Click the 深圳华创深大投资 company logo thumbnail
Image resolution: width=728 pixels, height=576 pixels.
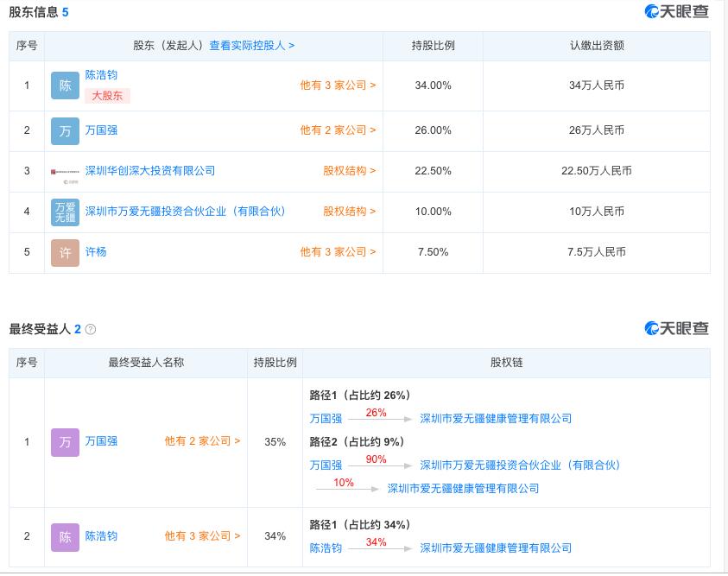(x=65, y=172)
